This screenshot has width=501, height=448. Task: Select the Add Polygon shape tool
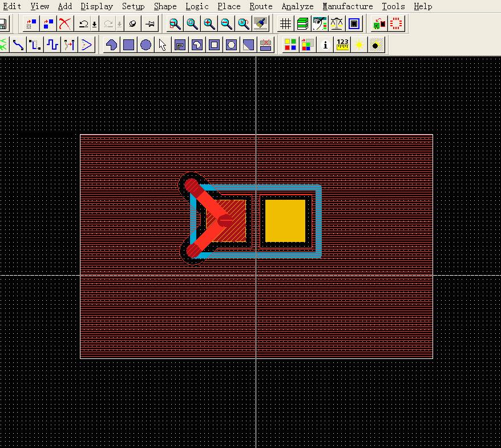[x=111, y=45]
